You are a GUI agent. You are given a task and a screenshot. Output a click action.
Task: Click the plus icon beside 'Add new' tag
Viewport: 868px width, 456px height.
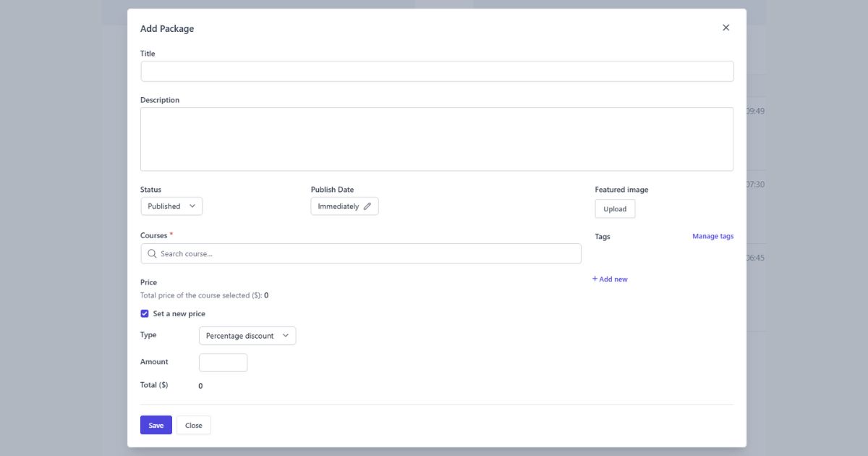(596, 279)
